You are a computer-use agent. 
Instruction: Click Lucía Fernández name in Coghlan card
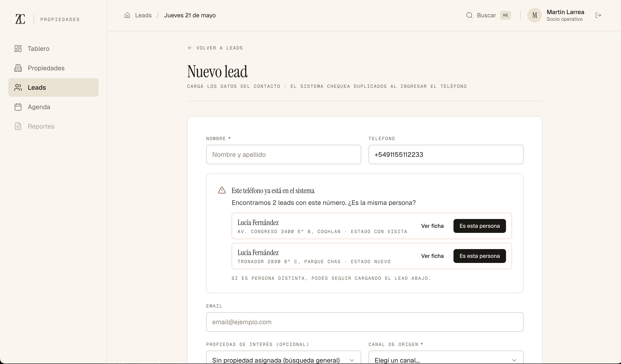(x=258, y=223)
